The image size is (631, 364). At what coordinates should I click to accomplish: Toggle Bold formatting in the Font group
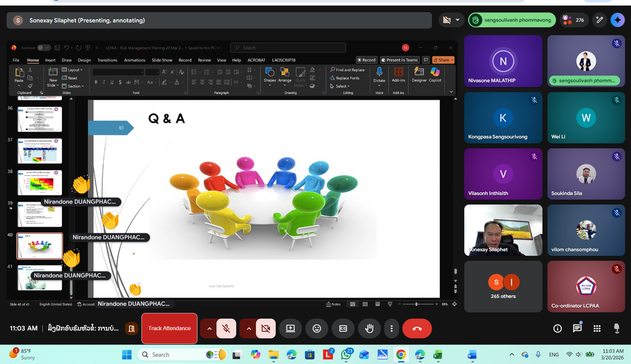[x=96, y=82]
